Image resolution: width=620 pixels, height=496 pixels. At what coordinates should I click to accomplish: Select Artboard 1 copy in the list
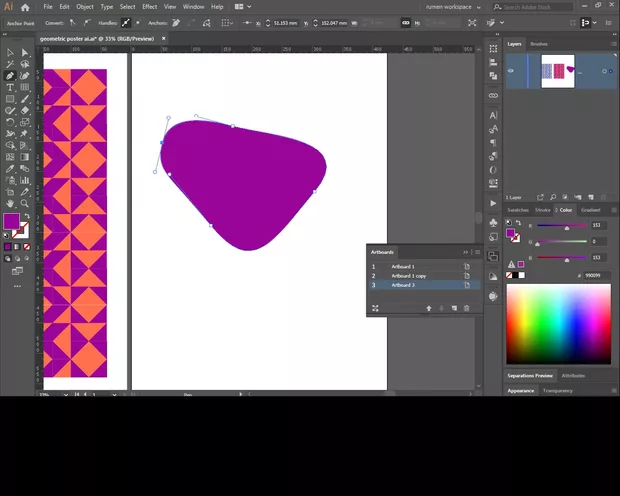click(x=408, y=276)
